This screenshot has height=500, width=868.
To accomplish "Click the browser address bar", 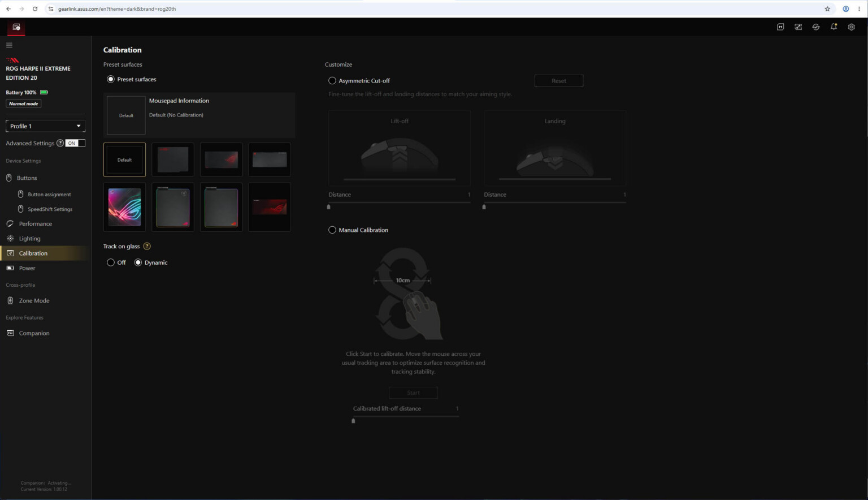I will pyautogui.click(x=435, y=8).
